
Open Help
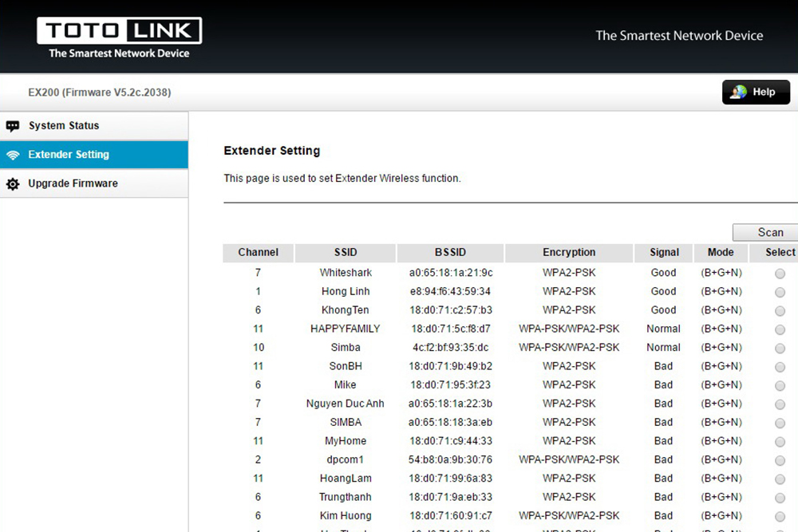pyautogui.click(x=756, y=92)
